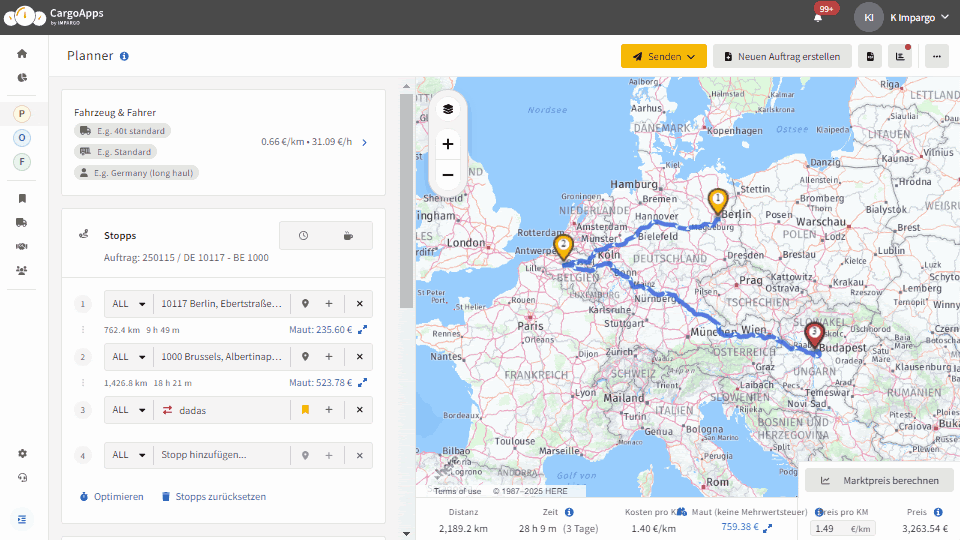Toggle the sidebar collapse menu icon
The height and width of the screenshot is (540, 960).
point(22,519)
